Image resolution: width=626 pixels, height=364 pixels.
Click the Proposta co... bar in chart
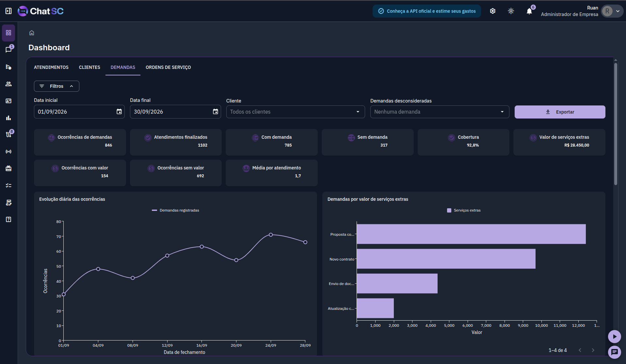(471, 234)
